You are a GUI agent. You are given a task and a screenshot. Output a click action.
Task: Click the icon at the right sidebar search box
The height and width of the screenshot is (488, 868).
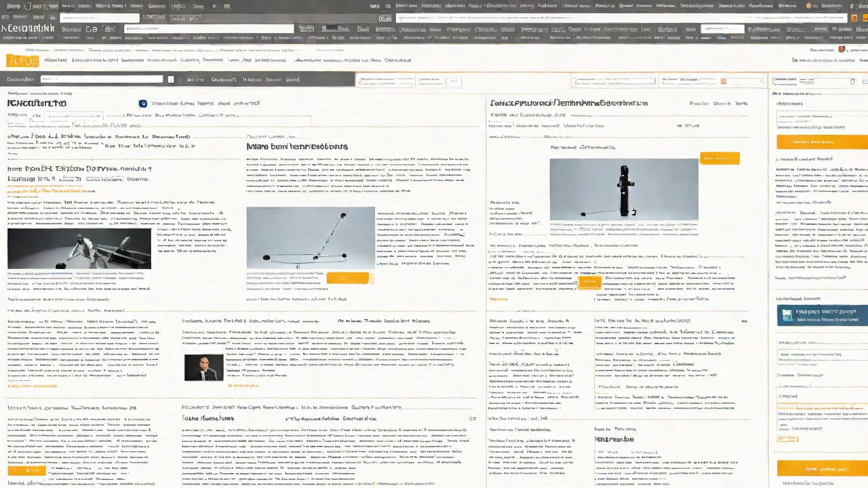click(x=852, y=82)
